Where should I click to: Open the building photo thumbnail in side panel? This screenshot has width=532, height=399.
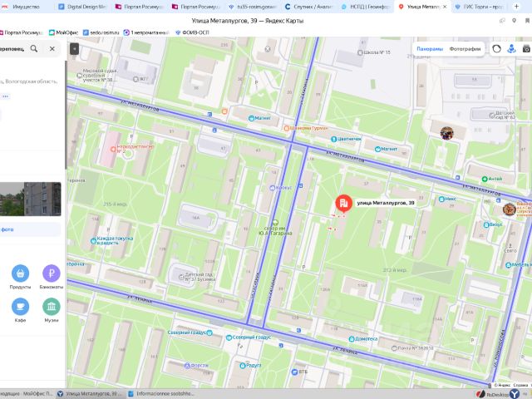click(x=31, y=199)
